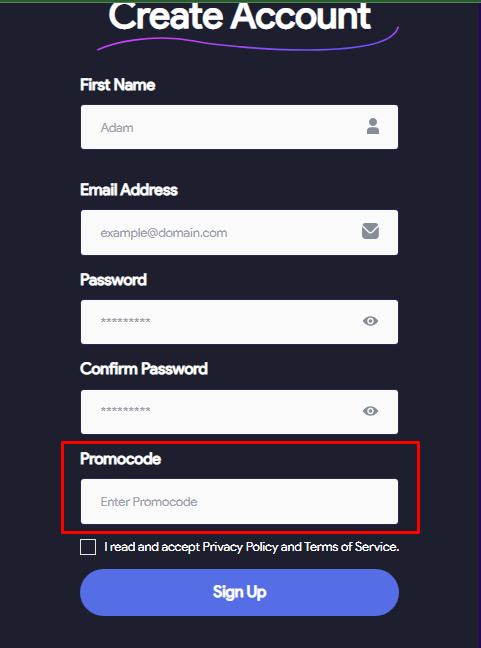Click the person icon in First Name field
The height and width of the screenshot is (648, 481).
pyautogui.click(x=373, y=126)
